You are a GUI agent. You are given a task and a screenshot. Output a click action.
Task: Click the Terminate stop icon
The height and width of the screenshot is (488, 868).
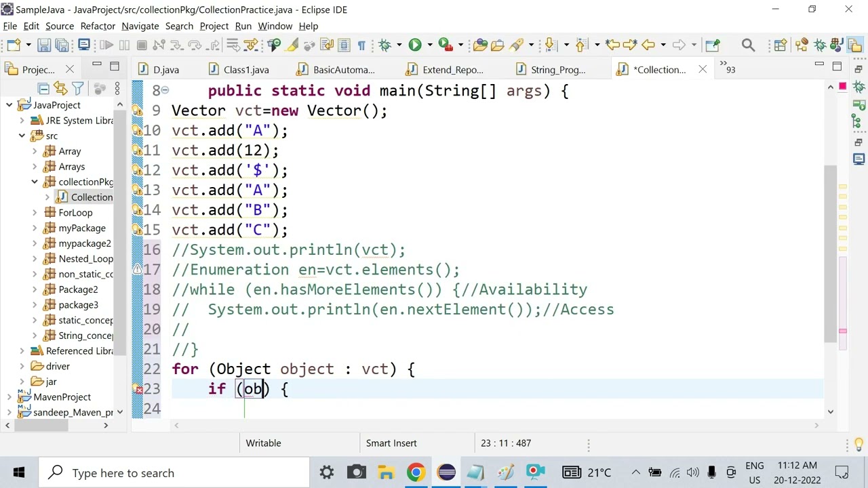pyautogui.click(x=142, y=45)
